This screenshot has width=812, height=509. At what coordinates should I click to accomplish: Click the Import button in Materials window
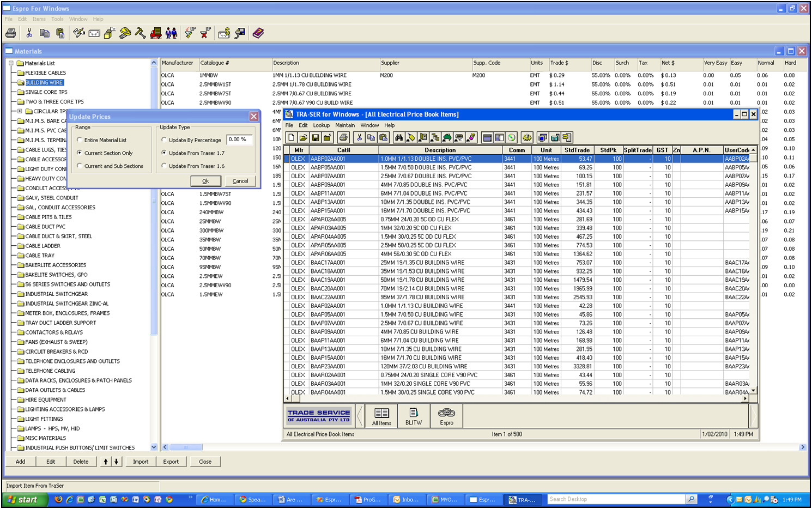141,462
